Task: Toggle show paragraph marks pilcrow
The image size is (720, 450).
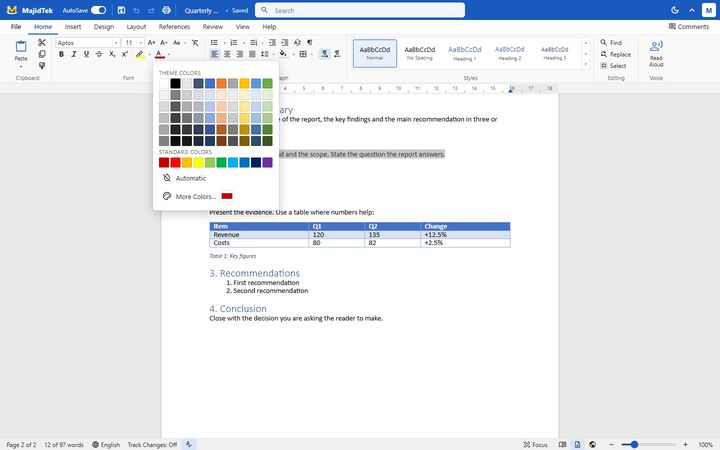Action: click(x=310, y=43)
